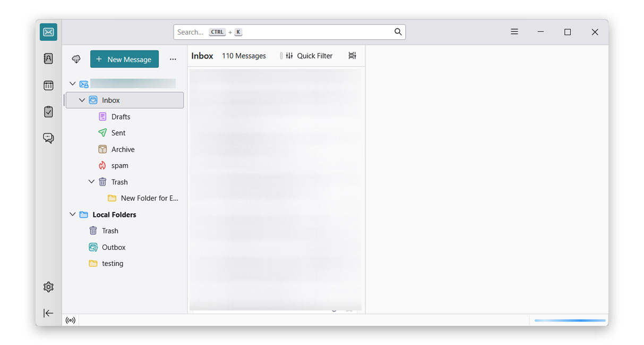Collapse the email account tree
Image resolution: width=644 pixels, height=345 pixels.
(x=73, y=83)
